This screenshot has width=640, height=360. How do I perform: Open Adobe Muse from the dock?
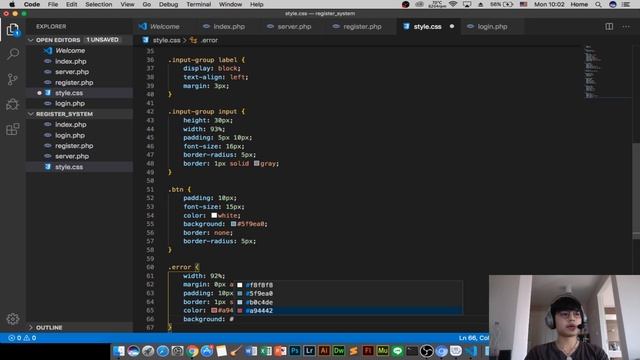[x=382, y=351]
